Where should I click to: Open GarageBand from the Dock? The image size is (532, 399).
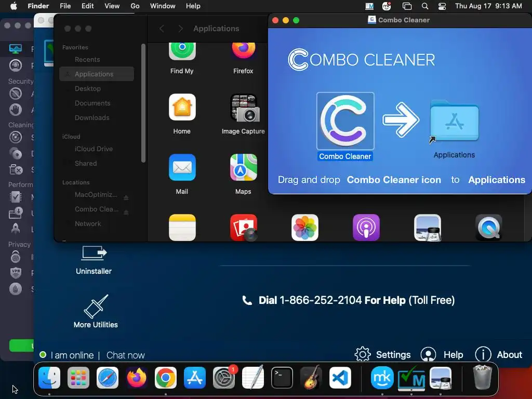point(311,378)
